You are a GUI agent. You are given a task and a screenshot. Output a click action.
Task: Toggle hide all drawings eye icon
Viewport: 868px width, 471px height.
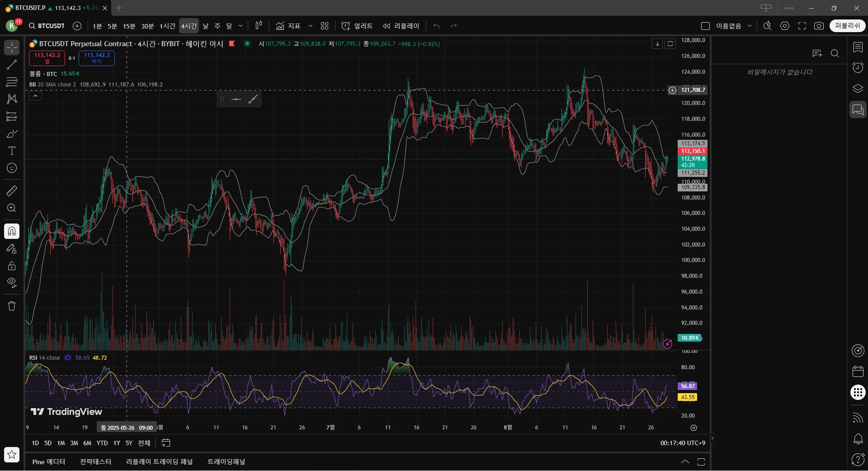[x=12, y=283]
